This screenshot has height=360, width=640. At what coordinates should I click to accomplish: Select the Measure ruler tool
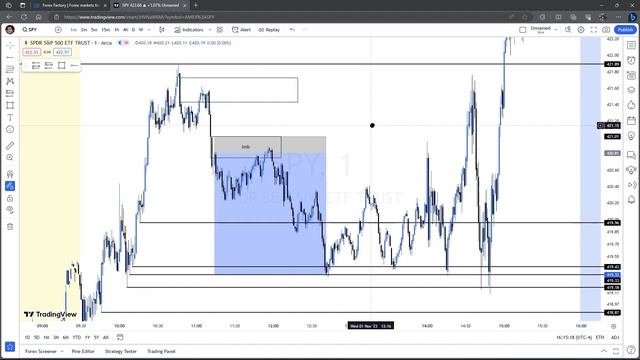point(10,145)
